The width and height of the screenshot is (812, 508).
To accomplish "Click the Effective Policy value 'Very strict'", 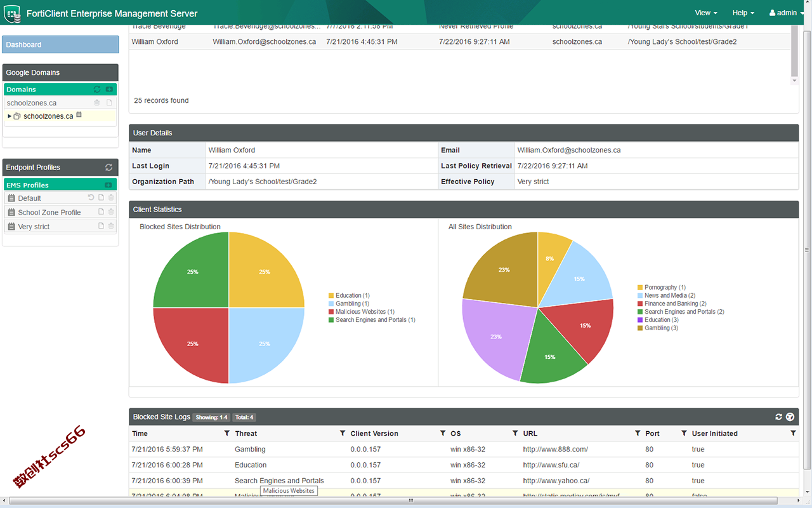I will (534, 182).
